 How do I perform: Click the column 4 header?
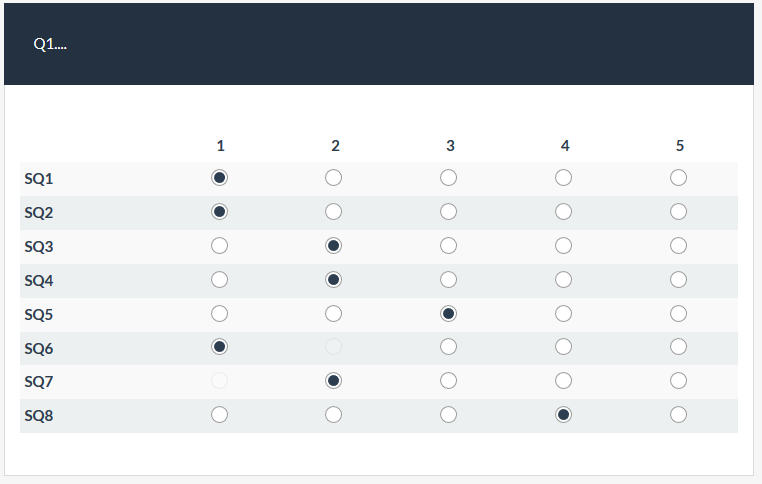(565, 146)
